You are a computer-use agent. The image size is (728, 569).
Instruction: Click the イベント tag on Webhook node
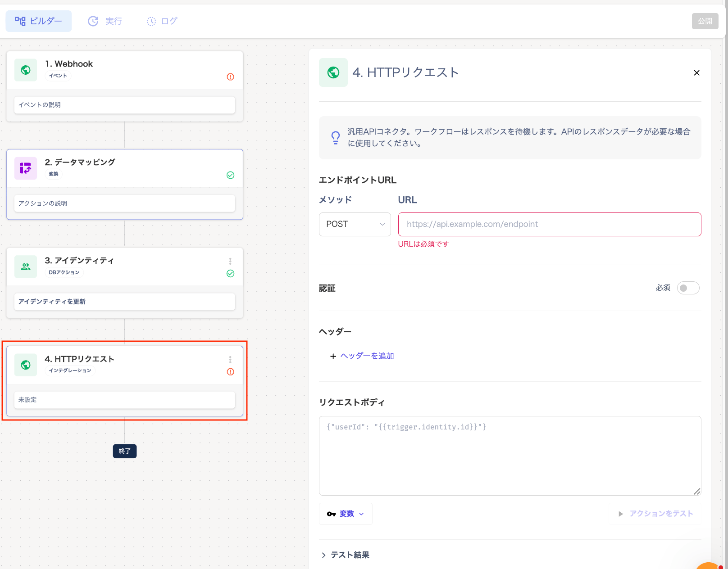pos(58,76)
